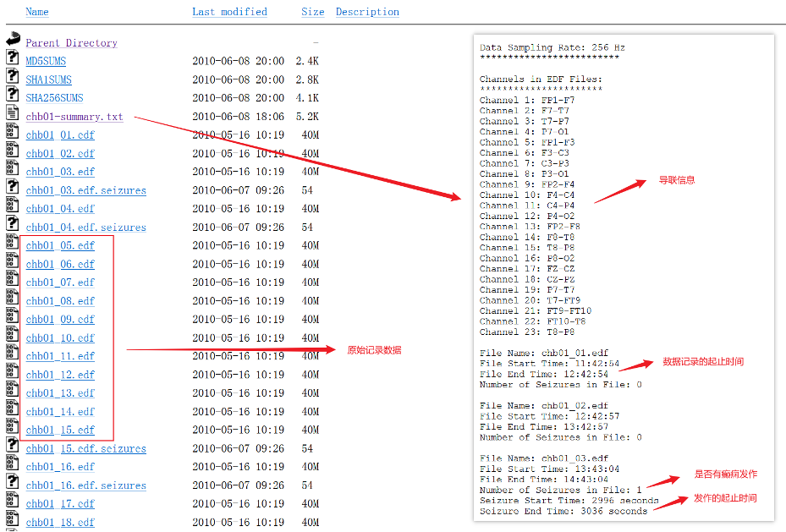Download chb01_13.edf via its link
786x532 pixels.
(60, 393)
